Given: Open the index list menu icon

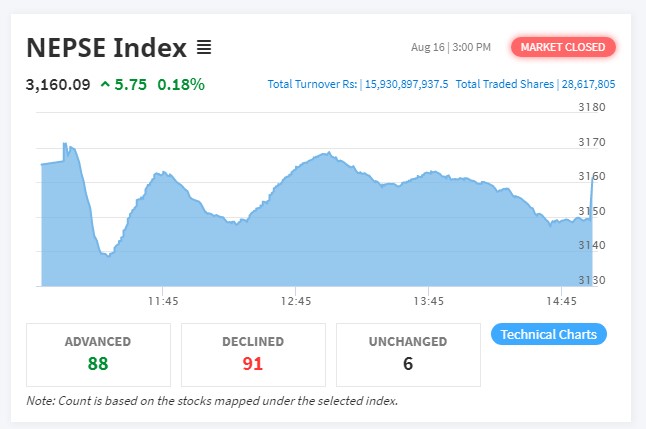Looking at the screenshot, I should point(203,47).
